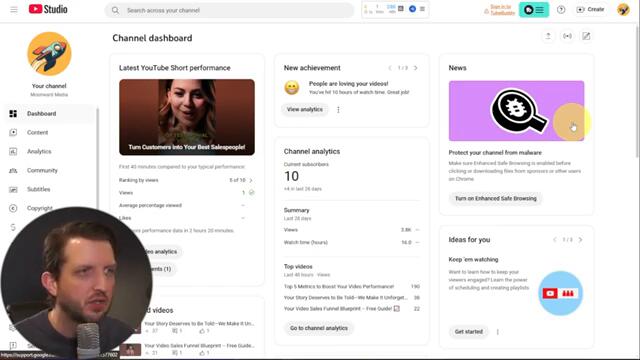Click the malware news banner image
Screen dimensions: 640x360
pos(516,111)
